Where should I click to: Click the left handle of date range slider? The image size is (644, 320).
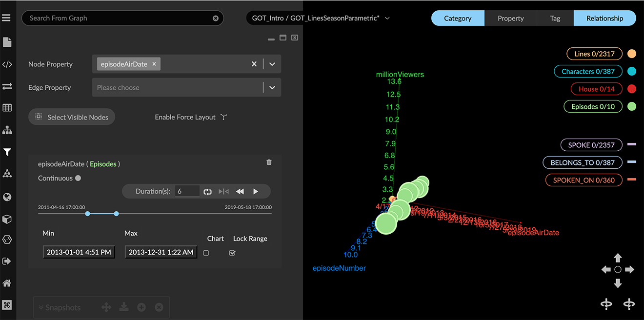point(87,214)
